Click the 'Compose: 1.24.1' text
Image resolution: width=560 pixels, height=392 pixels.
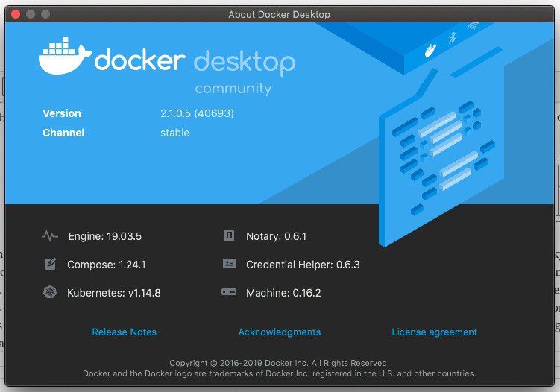coord(107,265)
